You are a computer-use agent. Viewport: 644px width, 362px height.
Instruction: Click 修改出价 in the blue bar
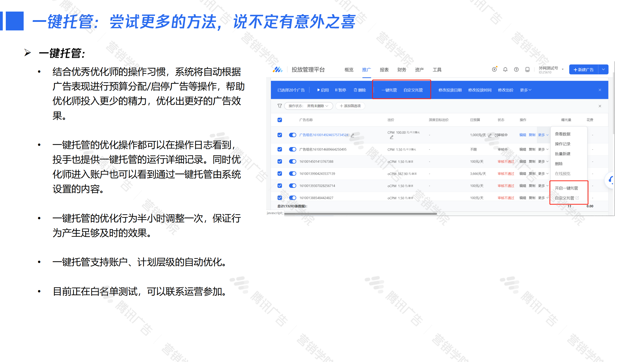[506, 90]
